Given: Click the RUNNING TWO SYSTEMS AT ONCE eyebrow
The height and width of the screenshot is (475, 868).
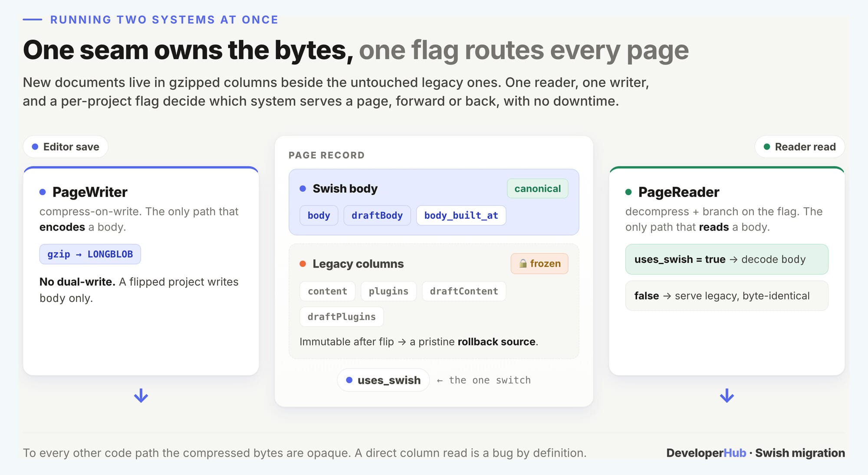Looking at the screenshot, I should coord(164,20).
